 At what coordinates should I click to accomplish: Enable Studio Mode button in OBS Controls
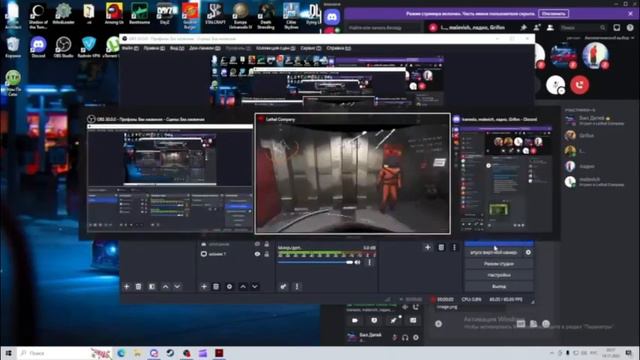coord(499,264)
